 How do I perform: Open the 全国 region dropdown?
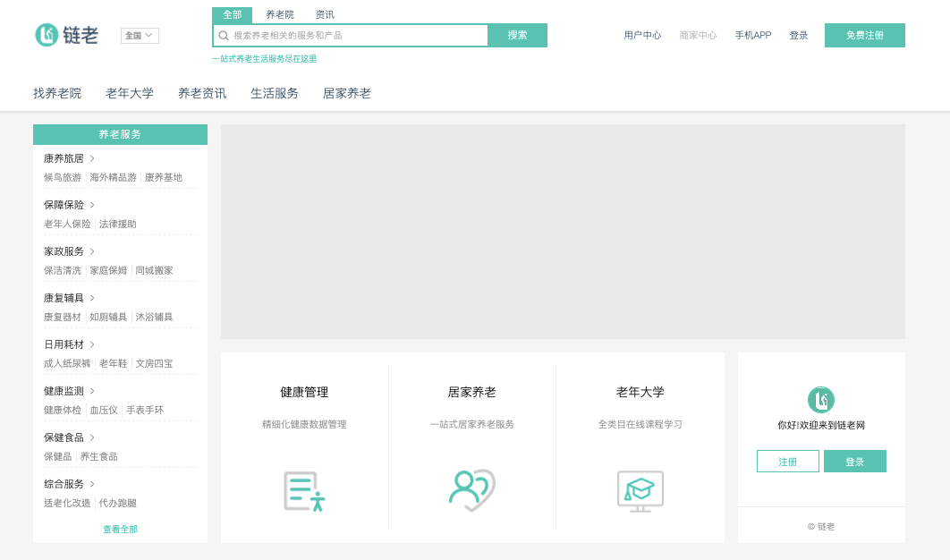139,34
